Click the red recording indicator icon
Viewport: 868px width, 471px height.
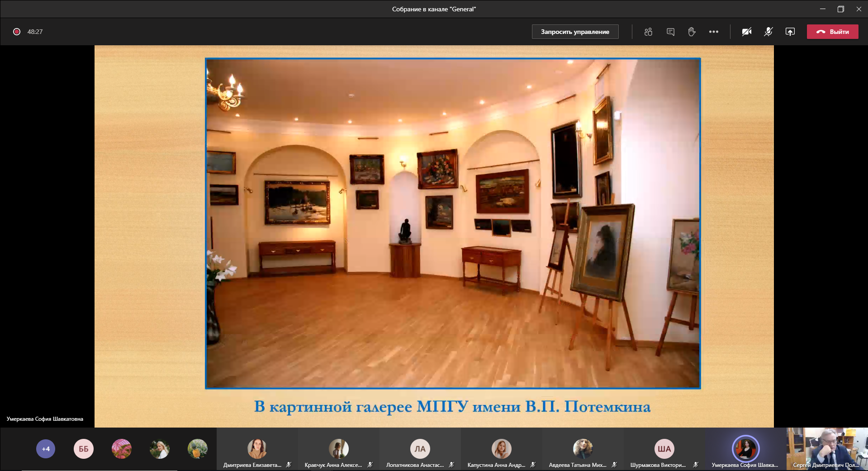17,32
